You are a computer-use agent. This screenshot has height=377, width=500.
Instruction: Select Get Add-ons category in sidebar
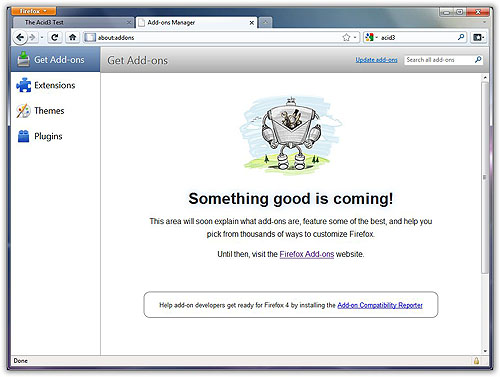coord(55,60)
